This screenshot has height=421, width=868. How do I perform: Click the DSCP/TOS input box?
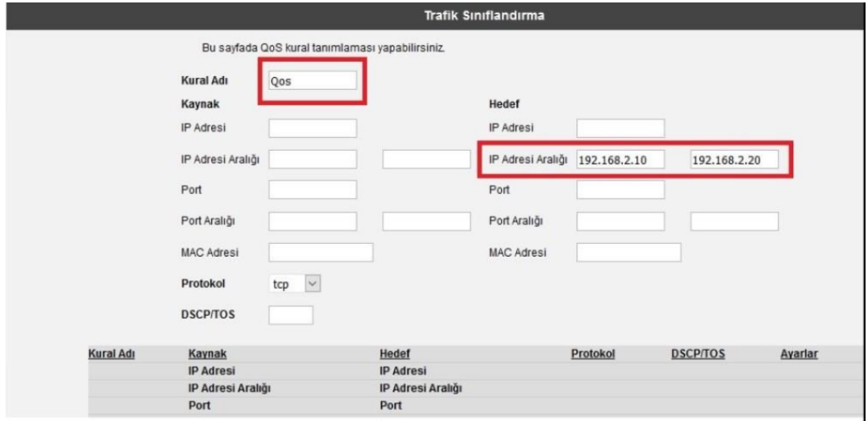pyautogui.click(x=291, y=315)
